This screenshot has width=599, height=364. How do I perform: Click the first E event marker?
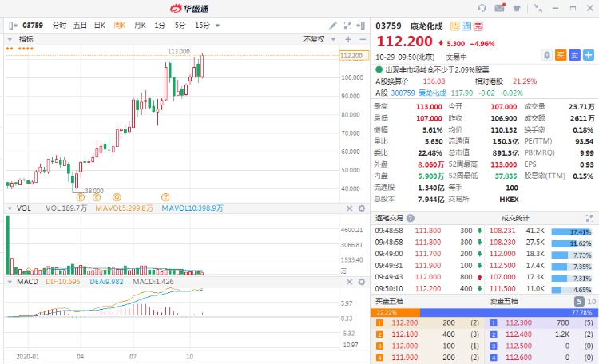pos(80,197)
